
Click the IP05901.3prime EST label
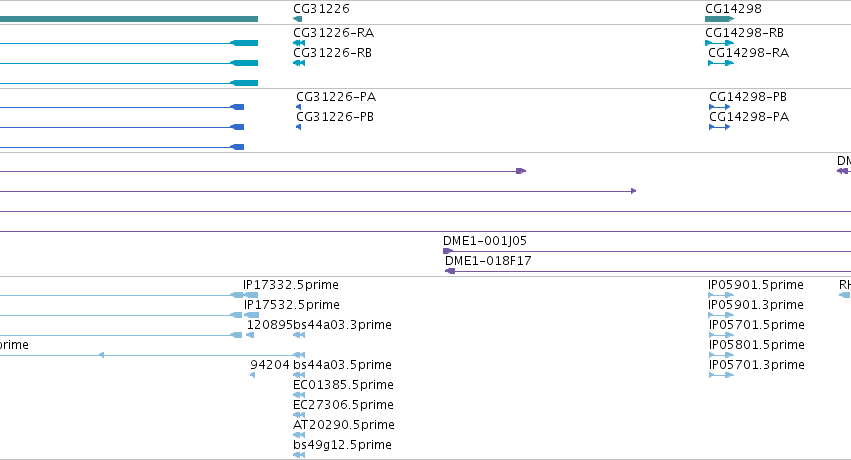point(755,305)
